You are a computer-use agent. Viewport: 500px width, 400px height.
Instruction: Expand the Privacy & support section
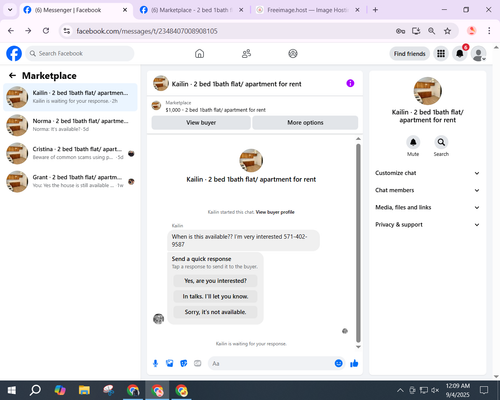pyautogui.click(x=427, y=225)
